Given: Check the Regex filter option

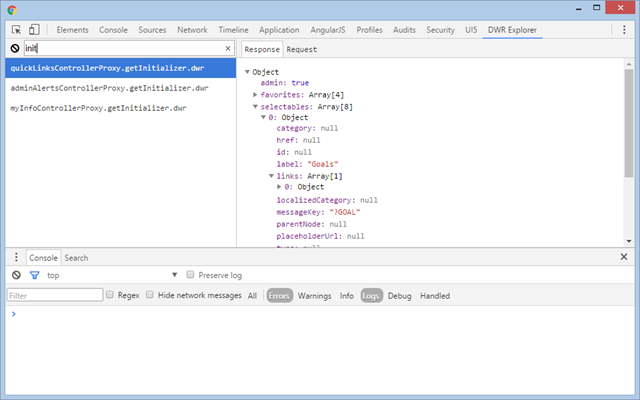Looking at the screenshot, I should 110,295.
